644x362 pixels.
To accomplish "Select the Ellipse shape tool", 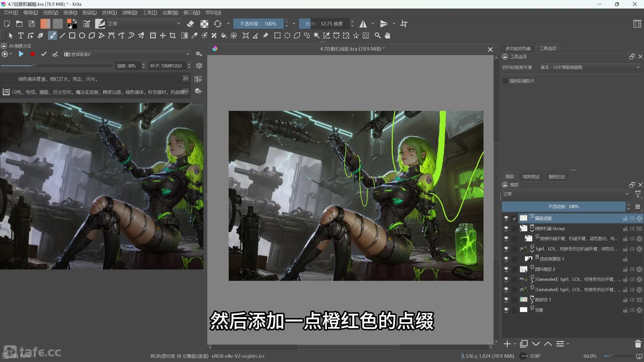I will click(82, 36).
